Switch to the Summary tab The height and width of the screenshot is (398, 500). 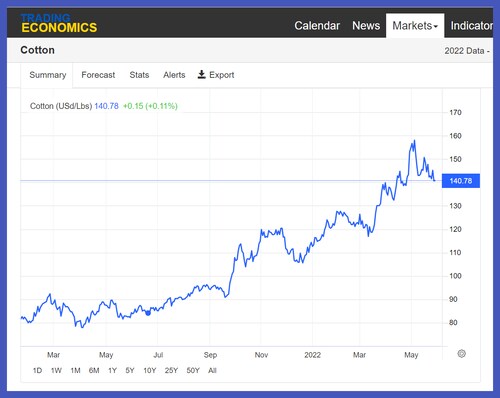tap(48, 75)
